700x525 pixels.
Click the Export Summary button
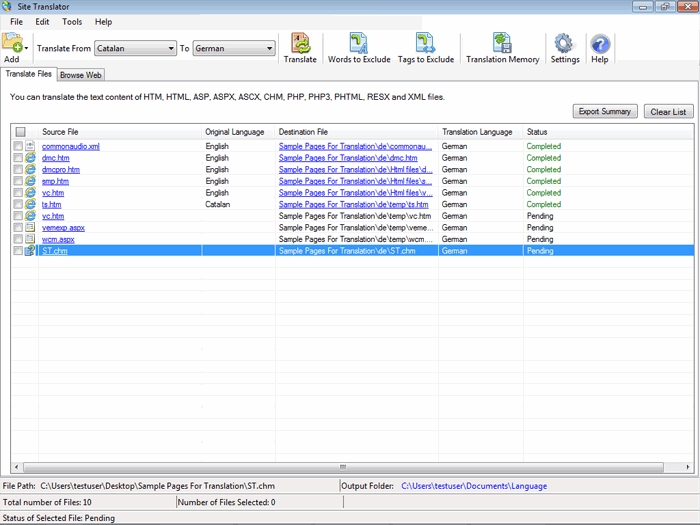(x=605, y=112)
